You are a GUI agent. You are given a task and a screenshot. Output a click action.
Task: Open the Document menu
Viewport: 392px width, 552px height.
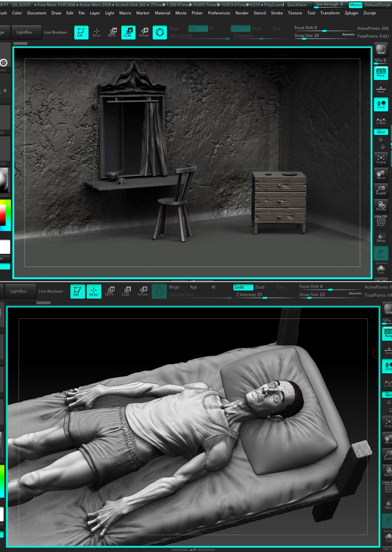37,13
